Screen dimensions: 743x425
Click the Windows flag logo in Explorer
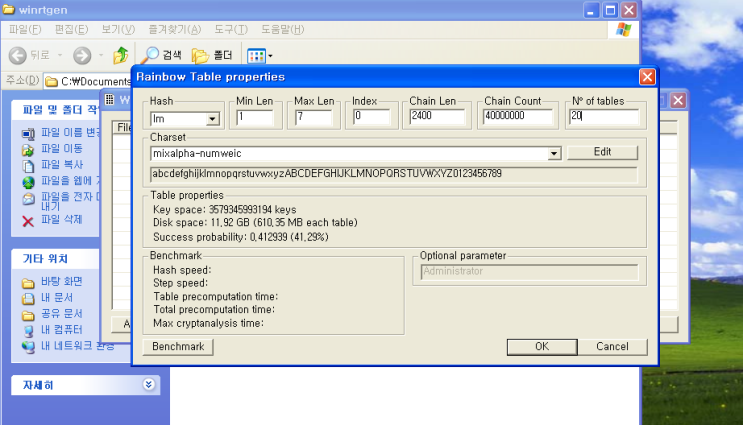(624, 30)
